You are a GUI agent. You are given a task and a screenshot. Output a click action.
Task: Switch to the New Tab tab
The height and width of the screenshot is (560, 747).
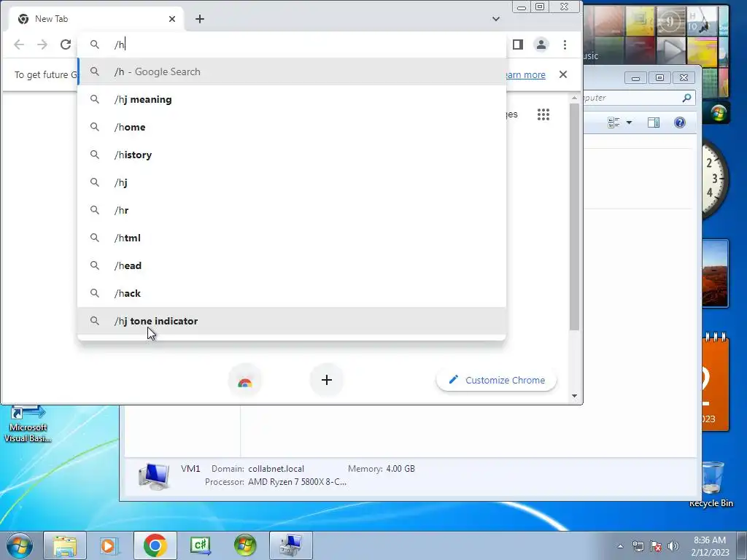96,19
